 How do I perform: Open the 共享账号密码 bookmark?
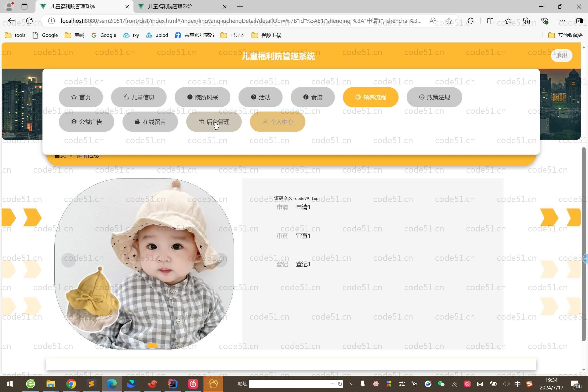[x=195, y=35]
